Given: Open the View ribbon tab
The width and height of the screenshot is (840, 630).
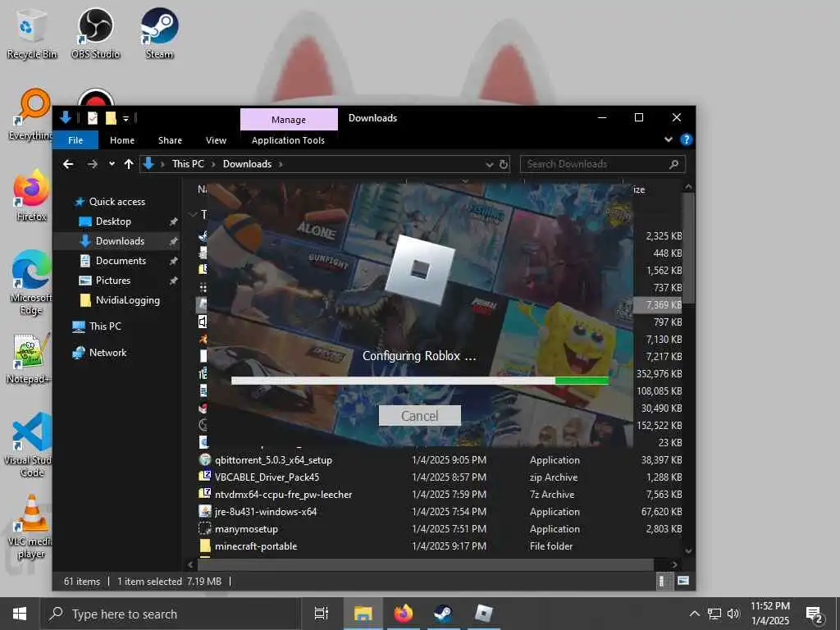Looking at the screenshot, I should click(216, 140).
